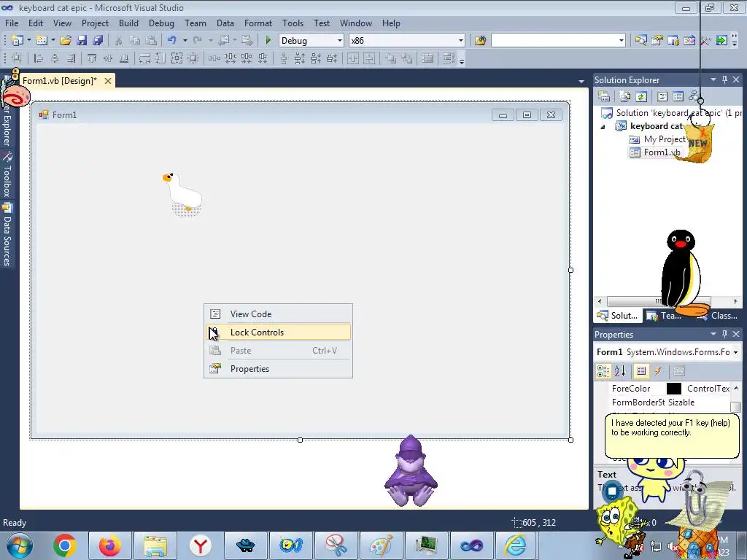Select Form1.vb in the Solution Explorer tree
Screen dimensions: 747x560
point(655,152)
